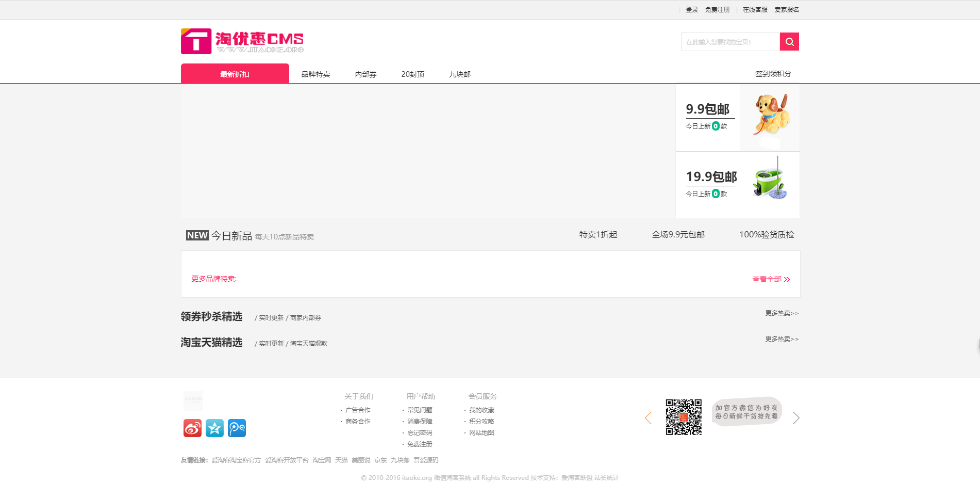Viewport: 980px width, 483px height.
Task: Open the 忘记密码 password recovery link
Action: pyautogui.click(x=419, y=432)
